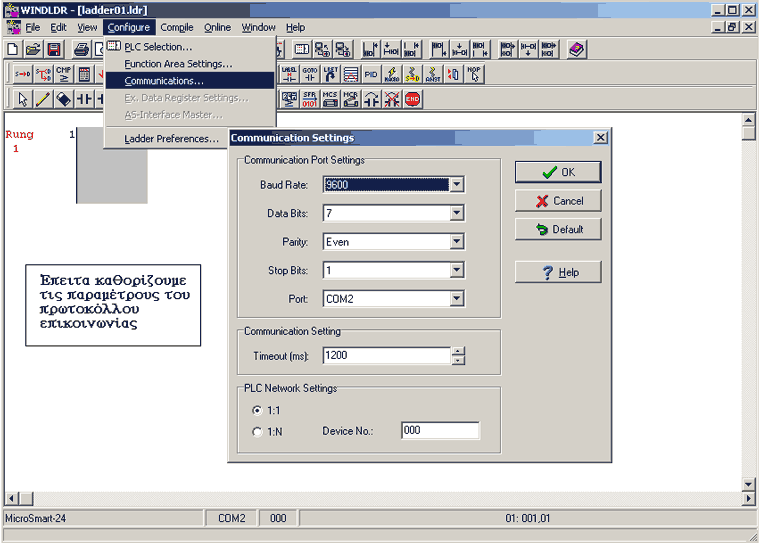This screenshot has width=760, height=543.
Task: Confirm settings with the OK button
Action: point(558,172)
